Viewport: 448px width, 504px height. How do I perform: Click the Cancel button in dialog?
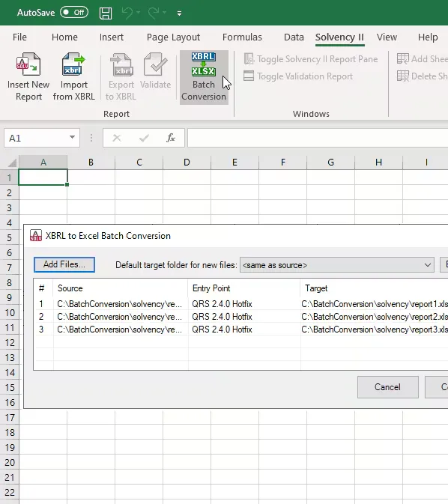[388, 387]
